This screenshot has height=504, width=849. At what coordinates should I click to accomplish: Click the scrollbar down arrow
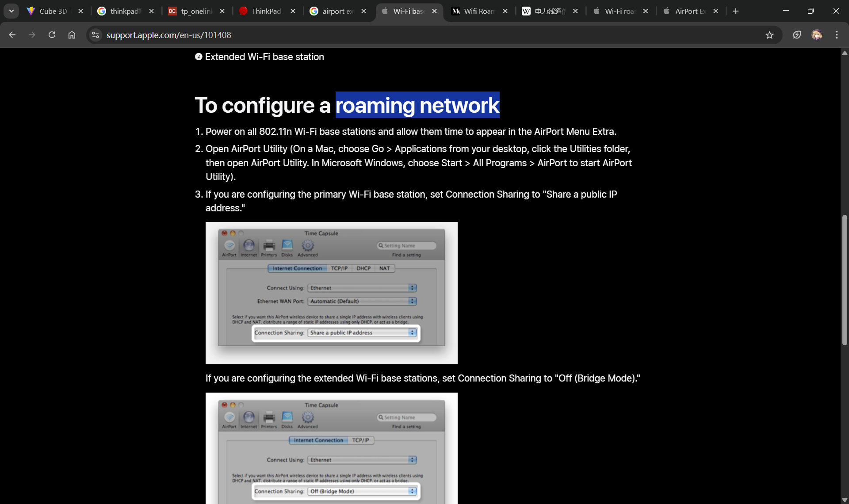click(845, 500)
